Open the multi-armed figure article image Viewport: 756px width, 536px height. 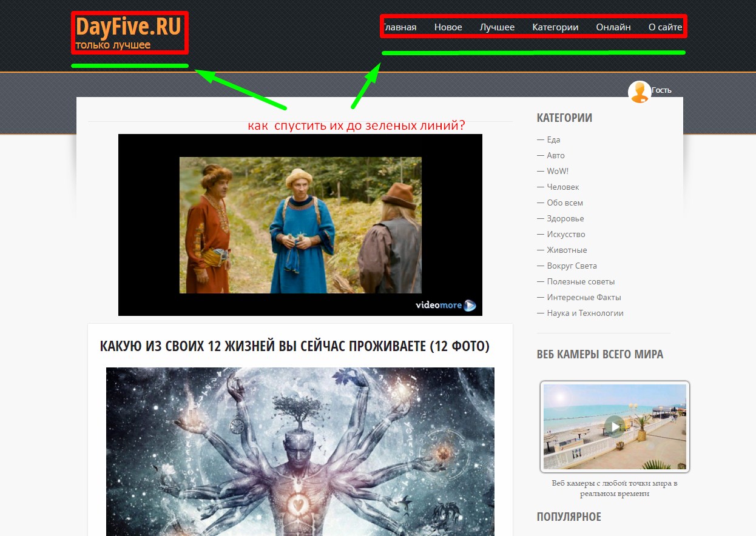pyautogui.click(x=300, y=452)
